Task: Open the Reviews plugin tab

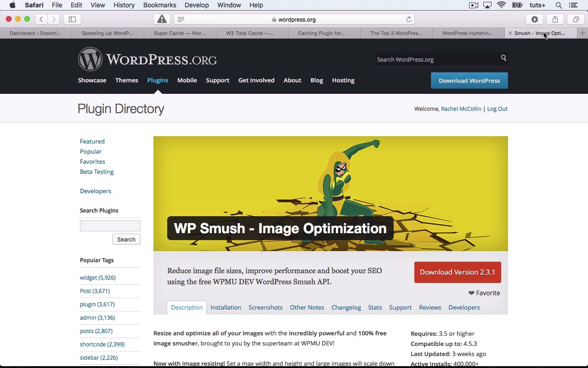Action: click(x=430, y=307)
